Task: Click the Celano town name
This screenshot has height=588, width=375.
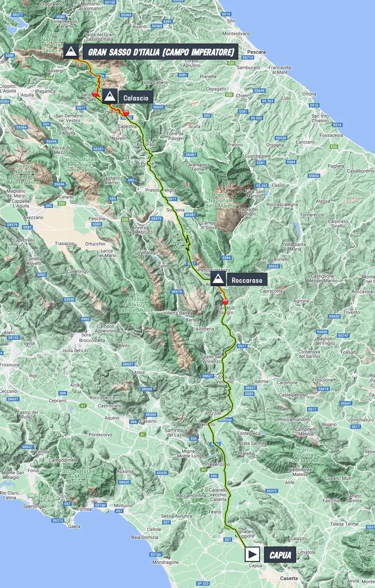Action: 66,197
